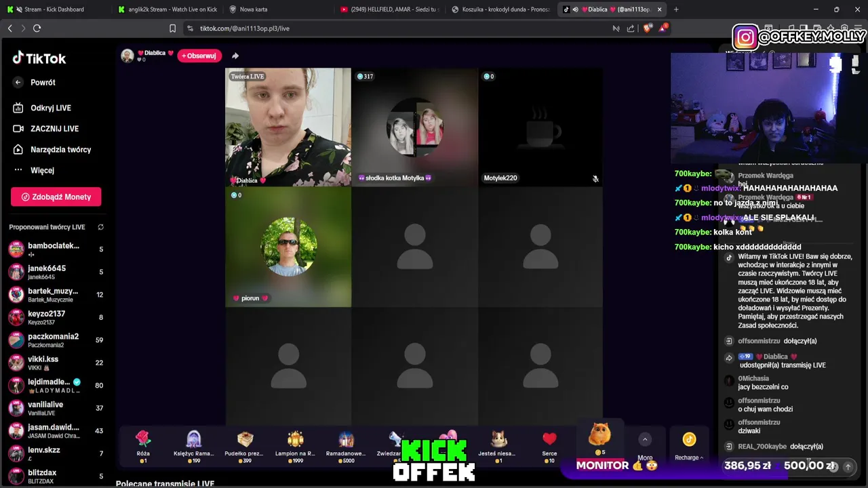This screenshot has width=868, height=488.
Task: Open keyzo2137 suggested live creator
Action: [x=56, y=317]
